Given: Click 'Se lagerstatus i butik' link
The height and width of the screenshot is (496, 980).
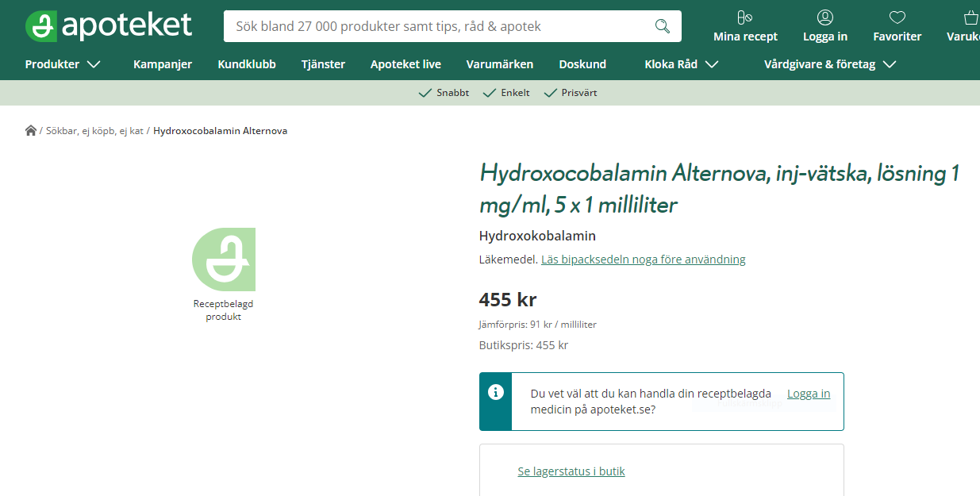Looking at the screenshot, I should pyautogui.click(x=571, y=471).
